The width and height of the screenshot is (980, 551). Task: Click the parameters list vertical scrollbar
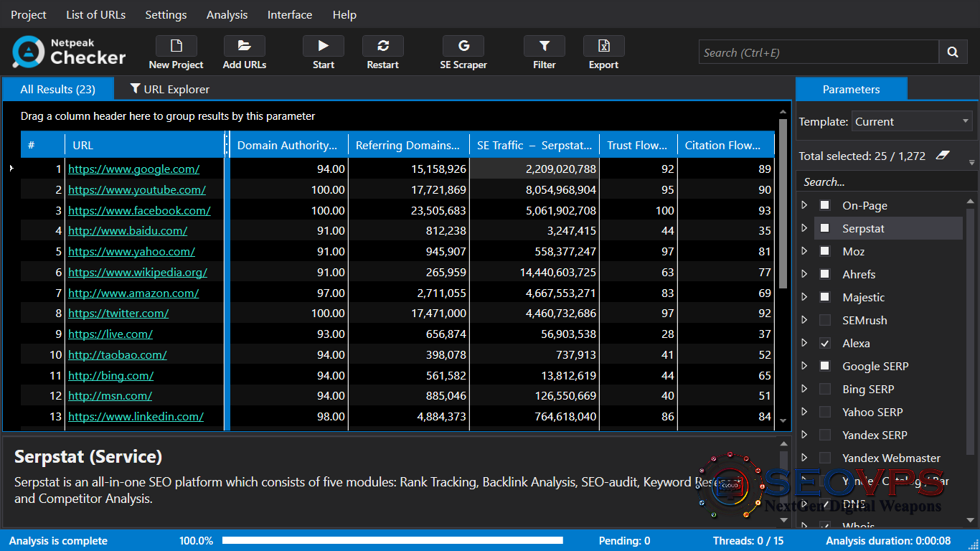(971, 330)
